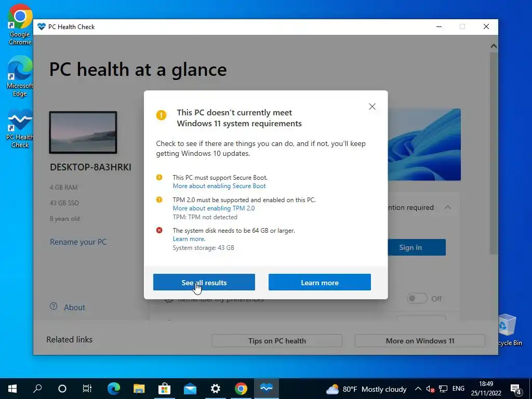
Task: Open More about enabling Secure Boot link
Action: click(x=219, y=186)
